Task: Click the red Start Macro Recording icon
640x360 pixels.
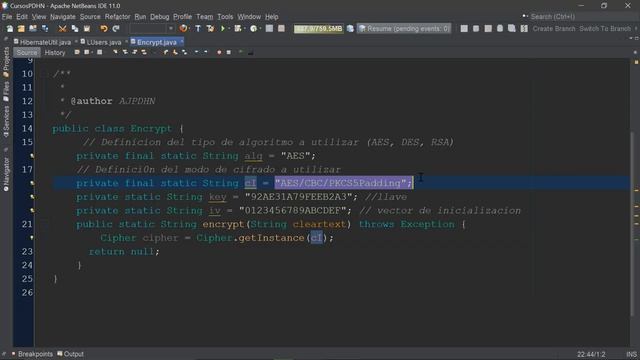Action: (219, 52)
